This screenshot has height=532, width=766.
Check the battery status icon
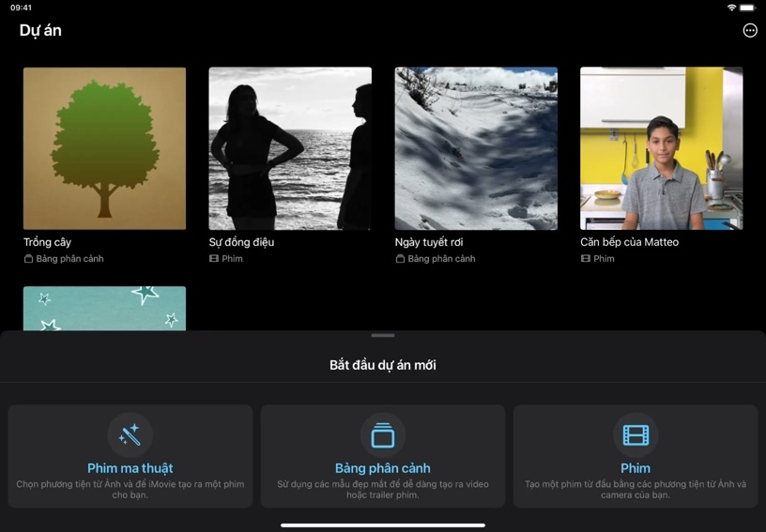pyautogui.click(x=748, y=8)
